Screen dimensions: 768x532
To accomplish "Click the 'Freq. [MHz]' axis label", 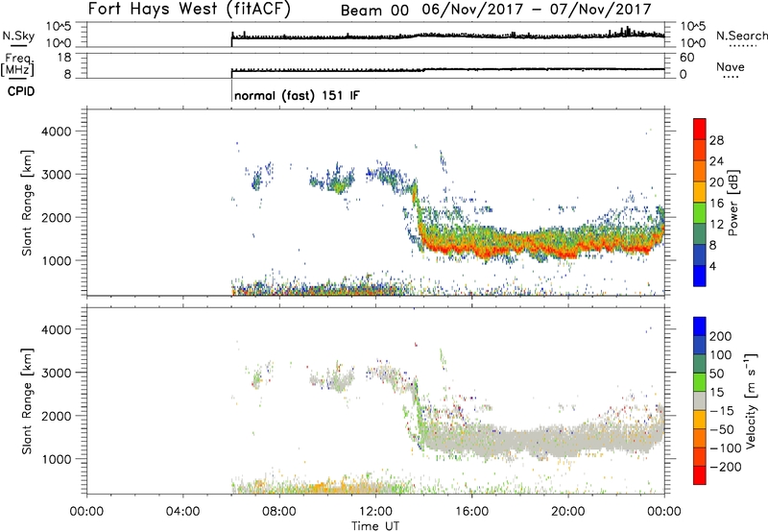I will tap(17, 64).
